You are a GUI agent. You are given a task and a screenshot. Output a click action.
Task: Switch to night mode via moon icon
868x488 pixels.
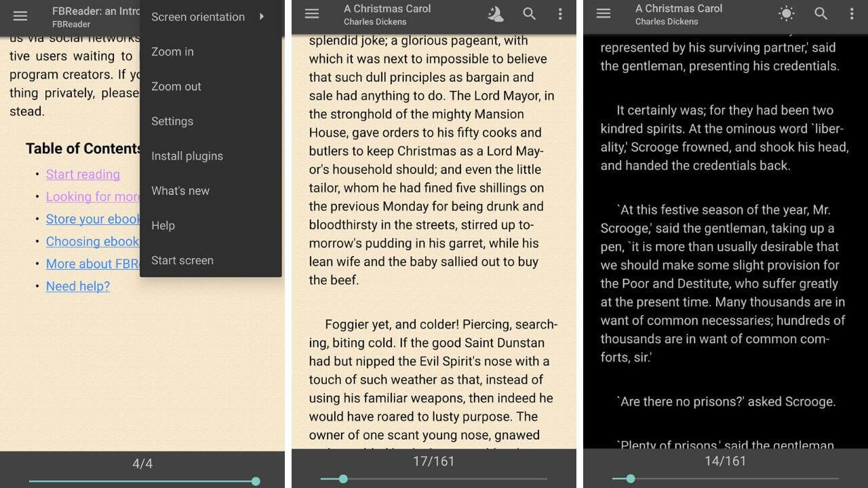(496, 14)
